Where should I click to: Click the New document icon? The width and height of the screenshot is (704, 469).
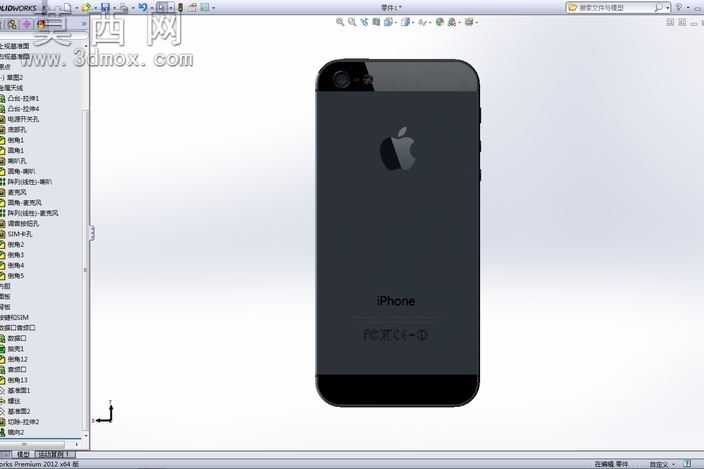(x=67, y=7)
